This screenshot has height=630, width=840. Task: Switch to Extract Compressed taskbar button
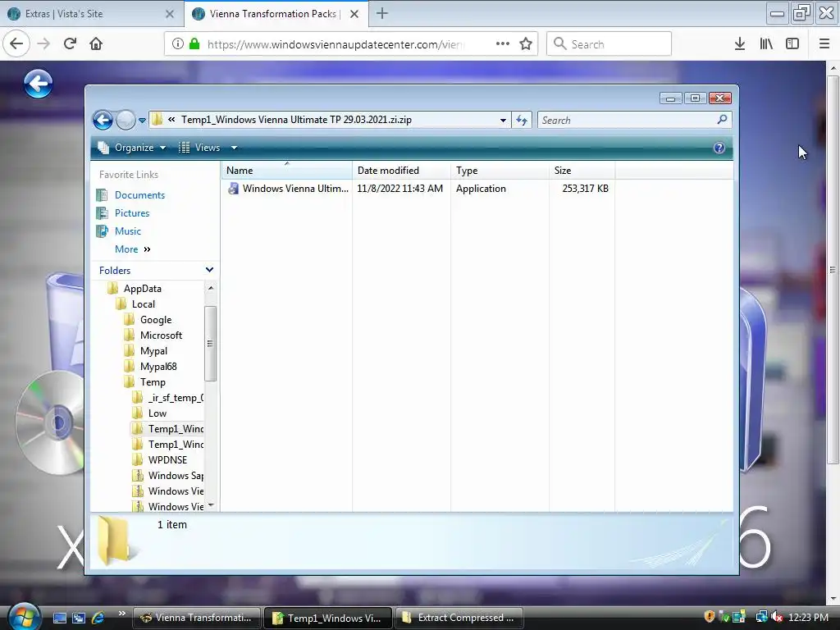(x=459, y=618)
